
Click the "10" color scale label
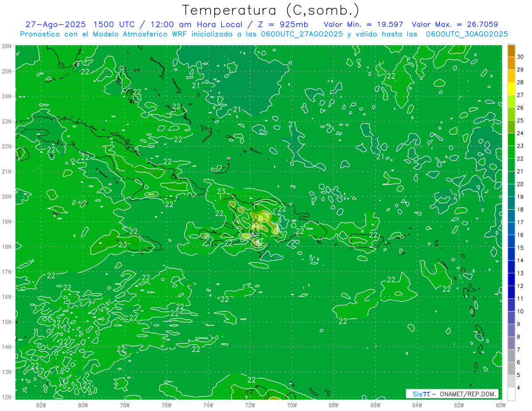[x=520, y=311]
